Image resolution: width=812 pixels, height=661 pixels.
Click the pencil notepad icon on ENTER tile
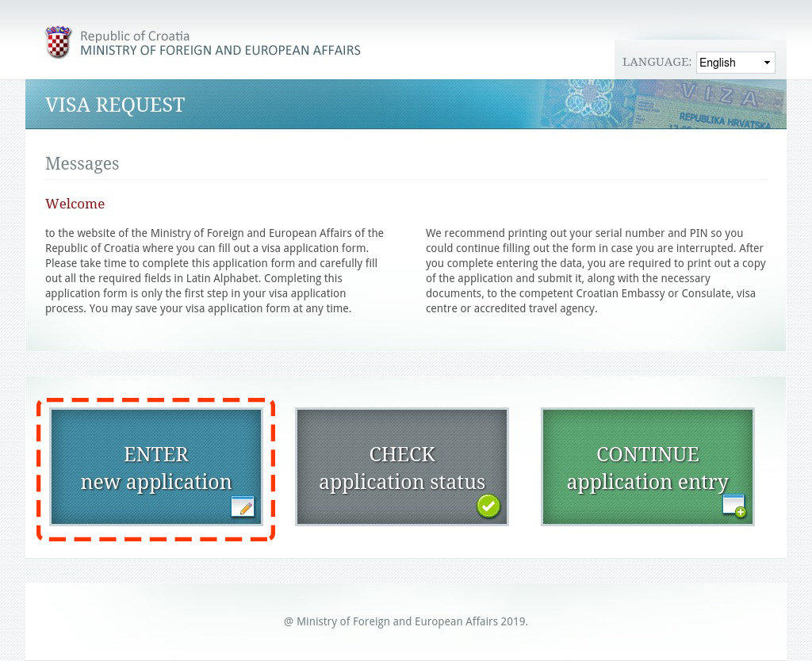243,506
